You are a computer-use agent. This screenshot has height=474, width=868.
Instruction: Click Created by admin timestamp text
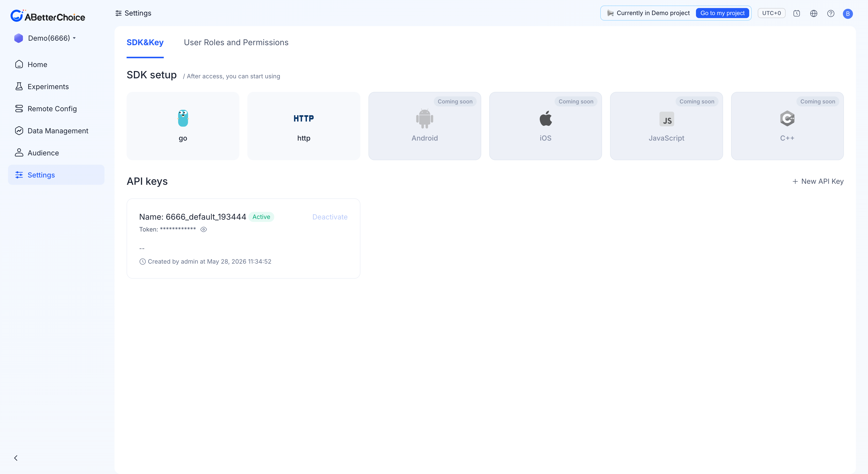tap(209, 261)
